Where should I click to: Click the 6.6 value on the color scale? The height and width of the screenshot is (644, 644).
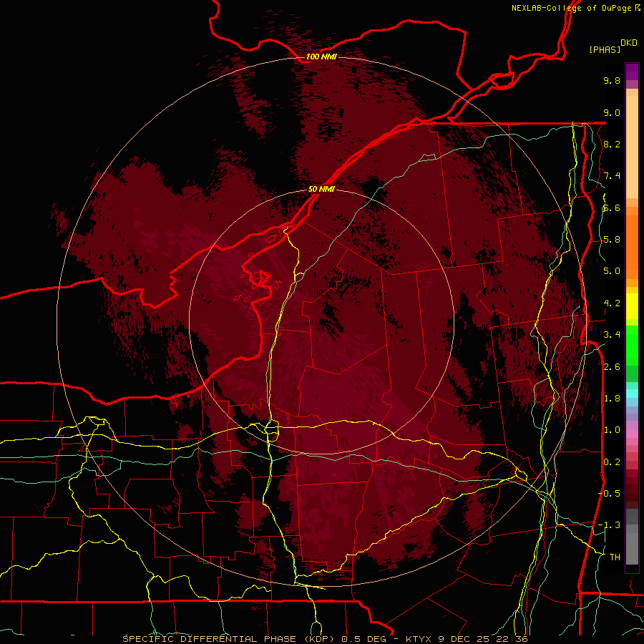[x=612, y=208]
